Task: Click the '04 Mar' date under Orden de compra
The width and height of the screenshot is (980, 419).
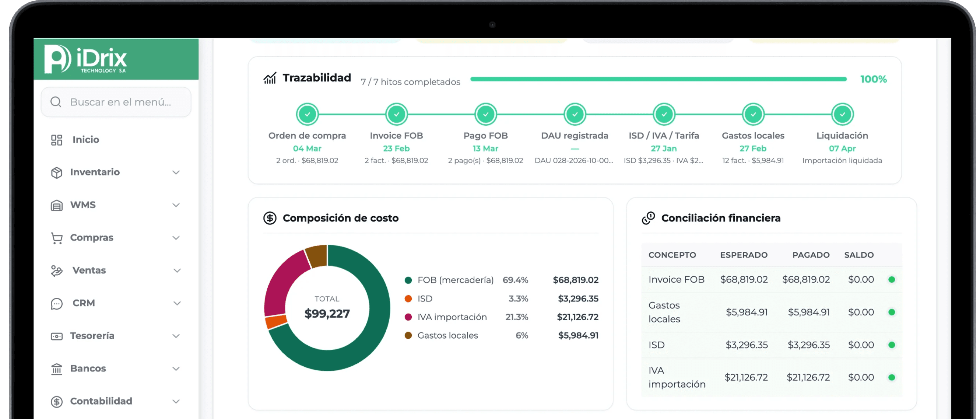Action: (x=307, y=149)
